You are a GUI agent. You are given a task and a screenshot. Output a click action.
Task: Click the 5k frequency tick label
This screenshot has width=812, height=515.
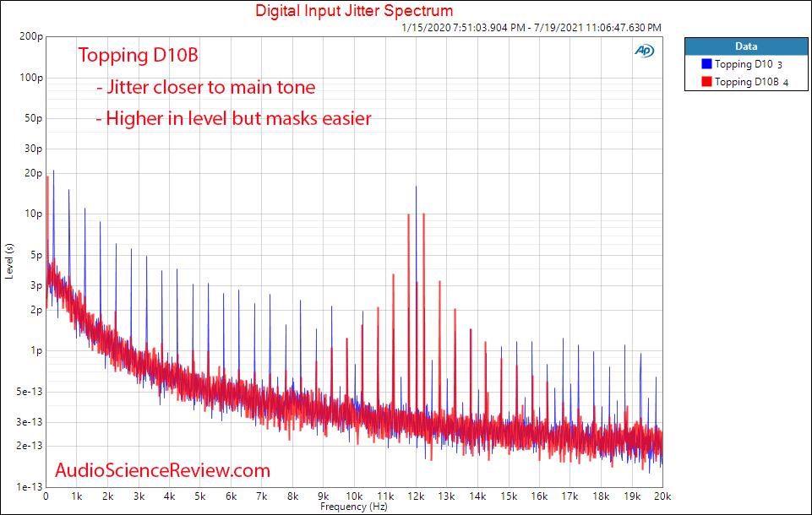pos(200,496)
